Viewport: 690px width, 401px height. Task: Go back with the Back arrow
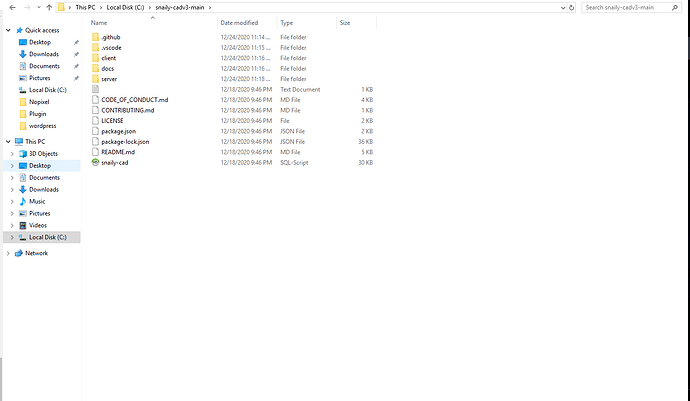click(12, 7)
